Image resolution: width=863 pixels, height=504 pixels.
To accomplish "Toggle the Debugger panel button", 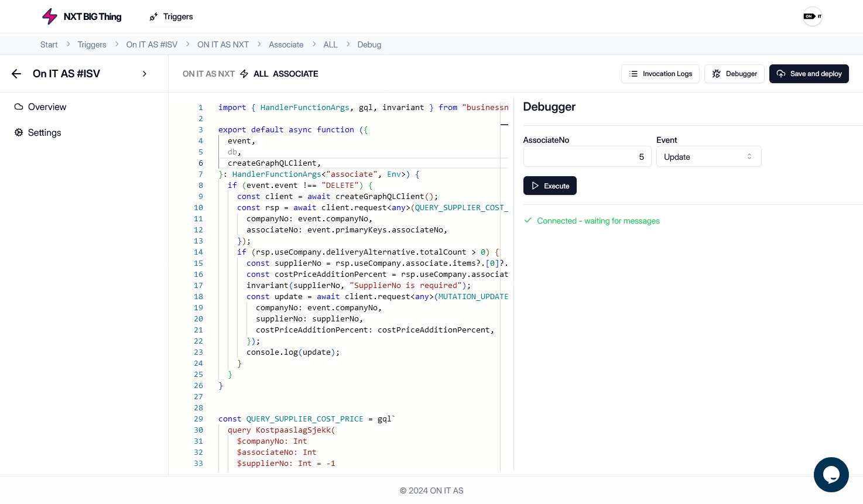I will click(x=734, y=74).
